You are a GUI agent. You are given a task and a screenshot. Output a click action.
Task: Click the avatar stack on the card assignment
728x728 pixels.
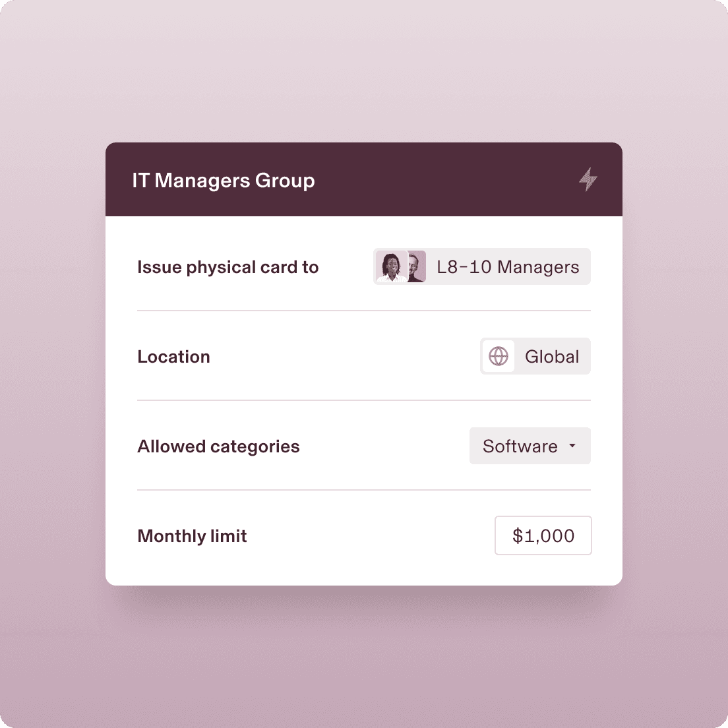401,266
